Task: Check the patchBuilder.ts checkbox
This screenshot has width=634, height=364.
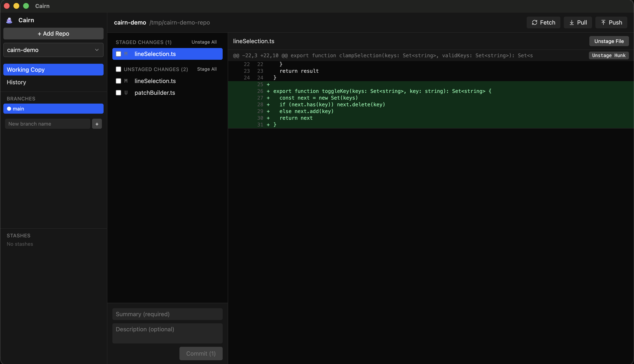Action: (118, 93)
